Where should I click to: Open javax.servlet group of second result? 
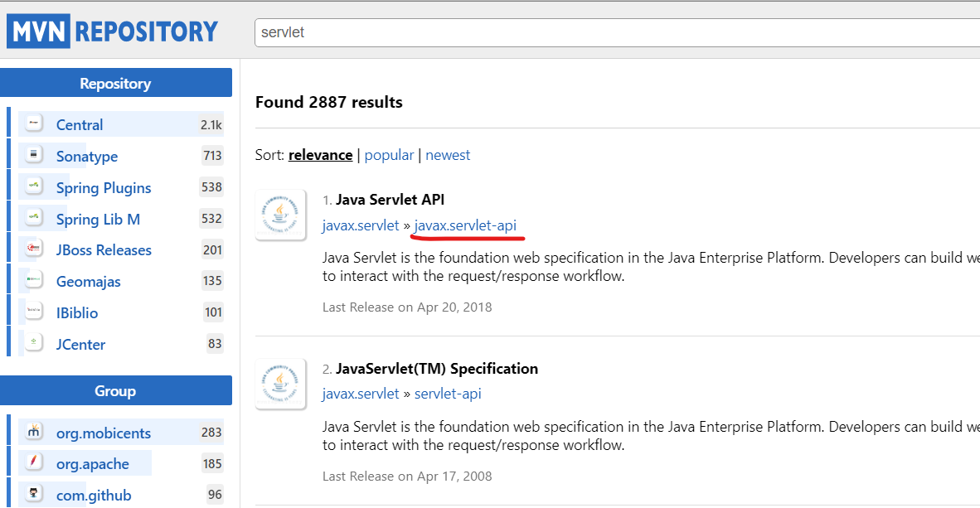tap(361, 394)
